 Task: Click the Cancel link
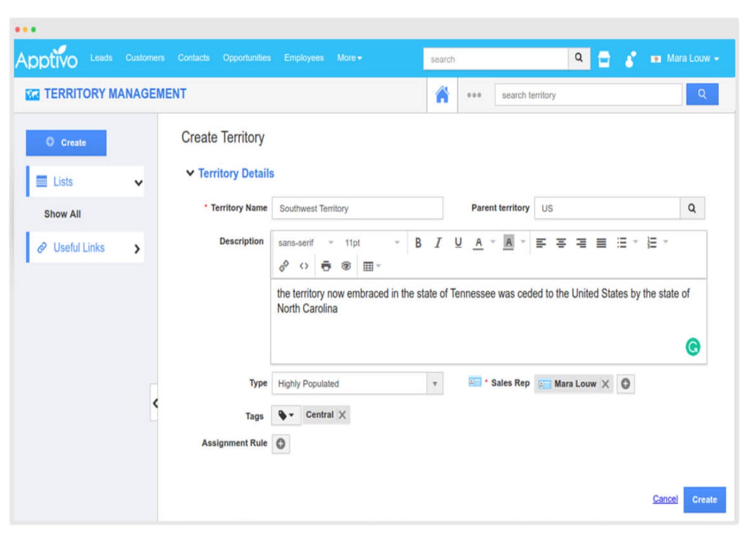(x=665, y=500)
